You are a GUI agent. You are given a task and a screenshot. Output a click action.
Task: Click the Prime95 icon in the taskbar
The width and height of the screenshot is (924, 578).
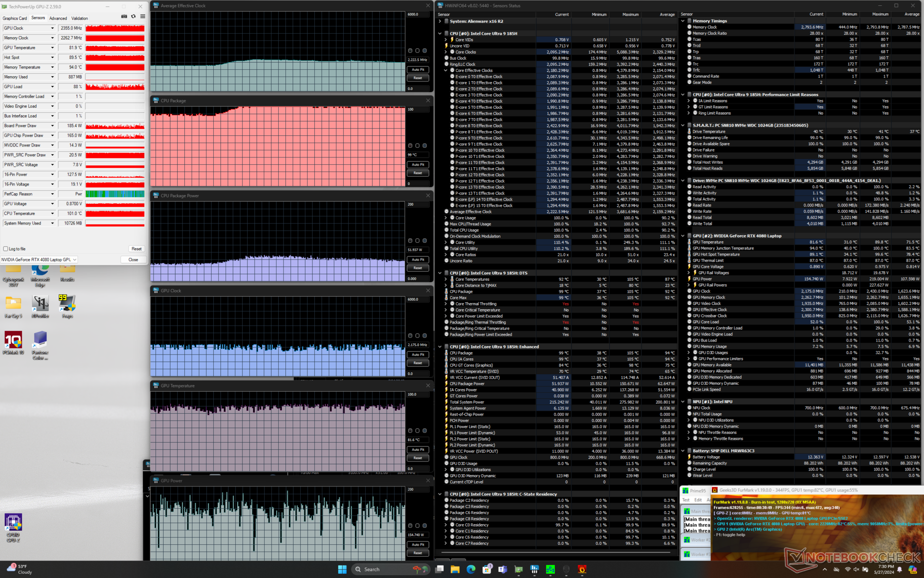tap(550, 569)
